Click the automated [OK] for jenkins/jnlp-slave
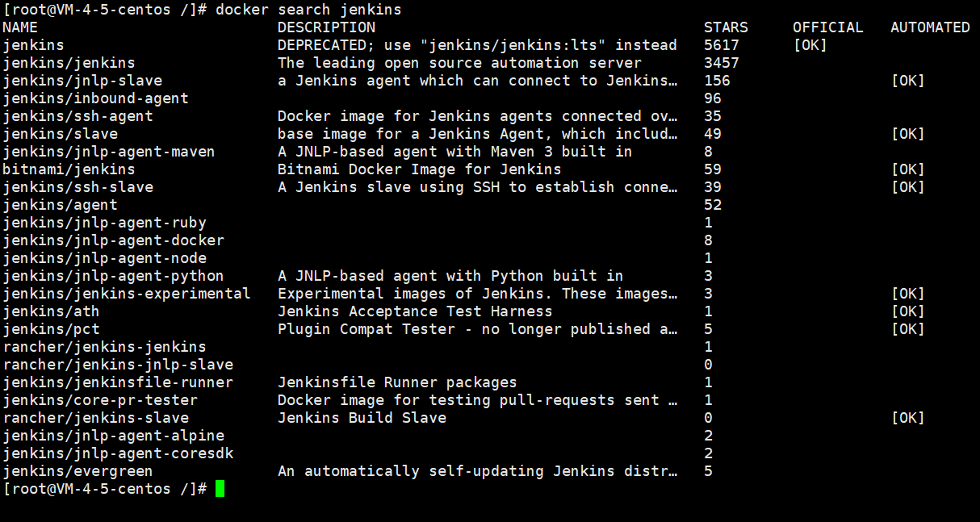980x522 pixels. point(907,81)
